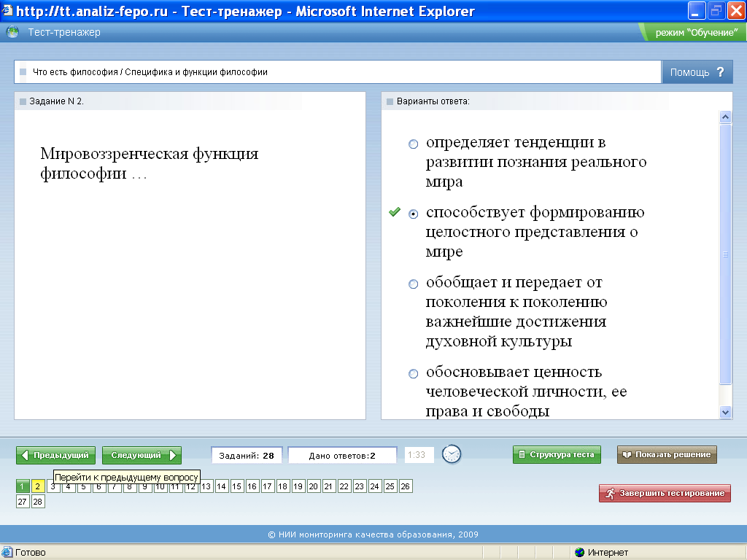Image resolution: width=747 pixels, height=560 pixels.
Task: Click the 'Задание N 2.' header
Action: 56,101
